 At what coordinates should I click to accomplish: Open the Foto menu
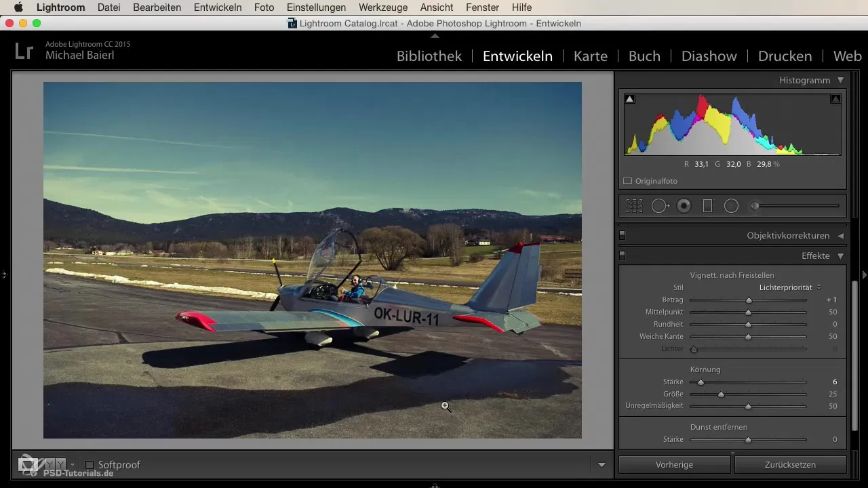(264, 7)
